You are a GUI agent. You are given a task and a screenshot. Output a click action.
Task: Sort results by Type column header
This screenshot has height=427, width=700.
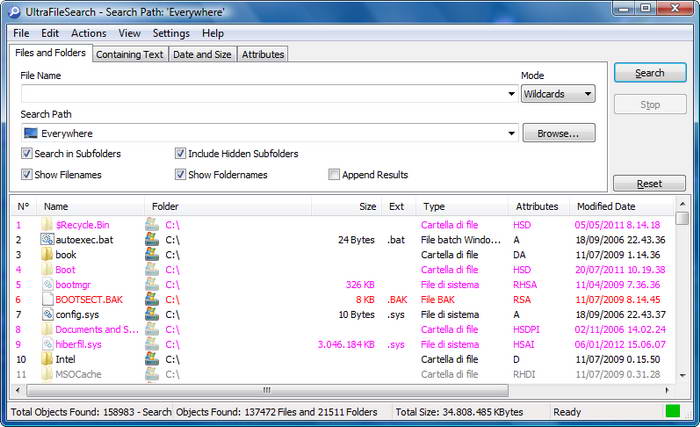(x=462, y=206)
